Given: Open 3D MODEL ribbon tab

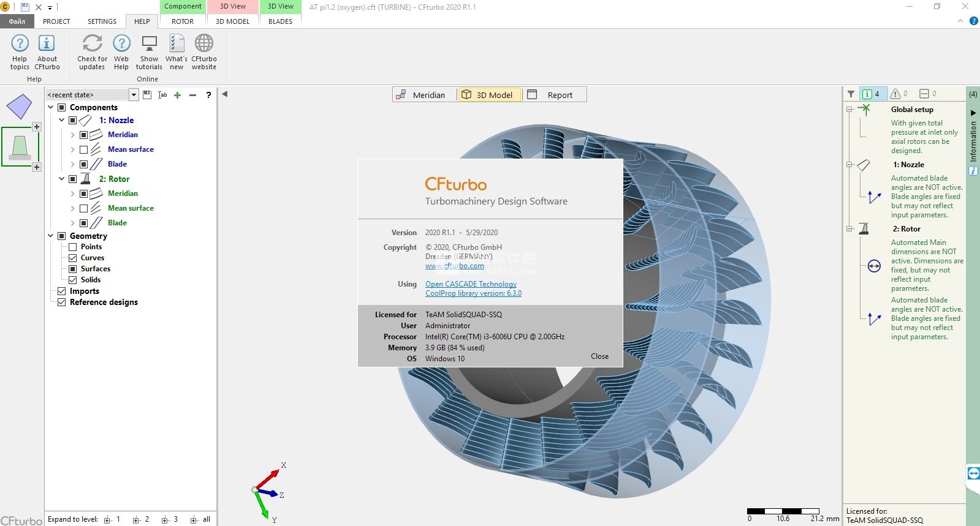Looking at the screenshot, I should tap(233, 21).
